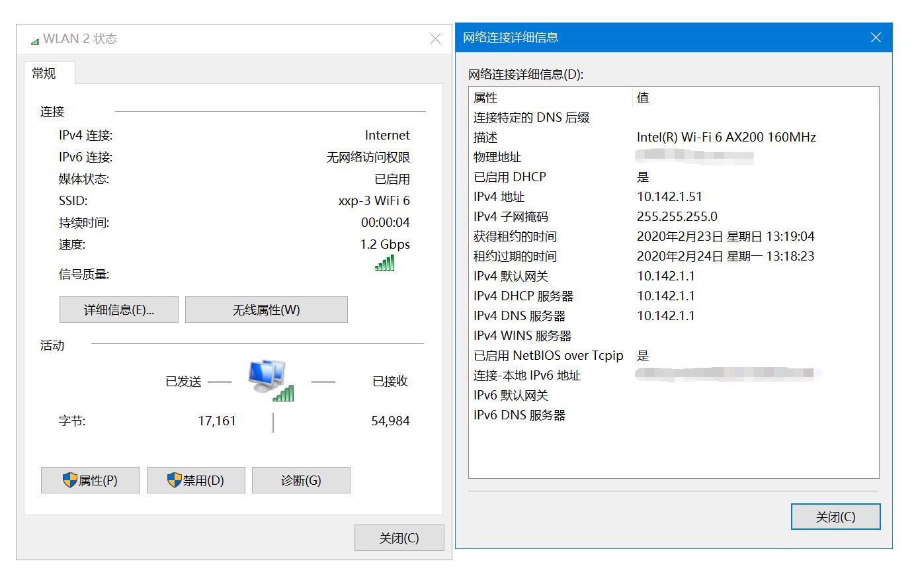Disable the adapter via 禁用(D)
Image resolution: width=914 pixels, height=588 pixels.
click(196, 480)
